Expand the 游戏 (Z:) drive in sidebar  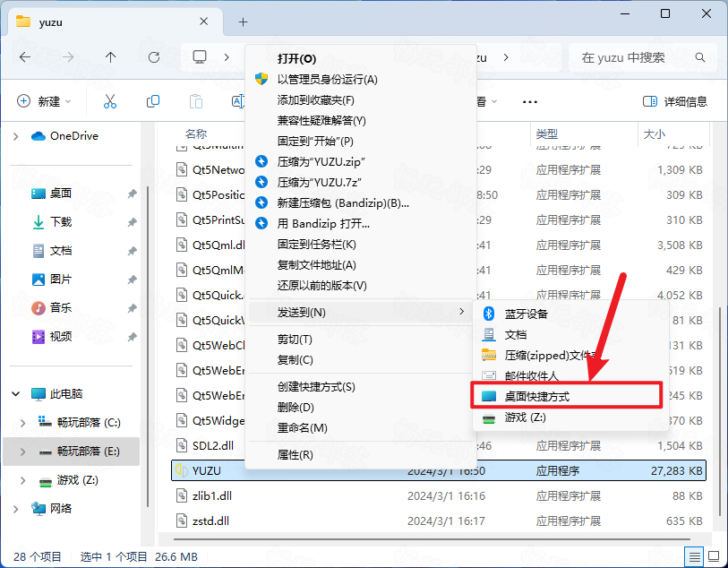[x=22, y=480]
